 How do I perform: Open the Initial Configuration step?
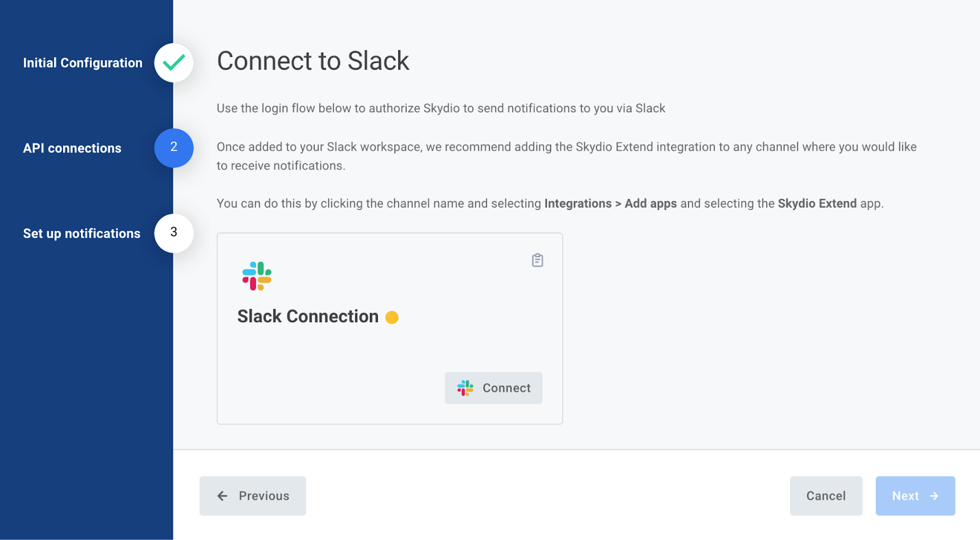(83, 63)
